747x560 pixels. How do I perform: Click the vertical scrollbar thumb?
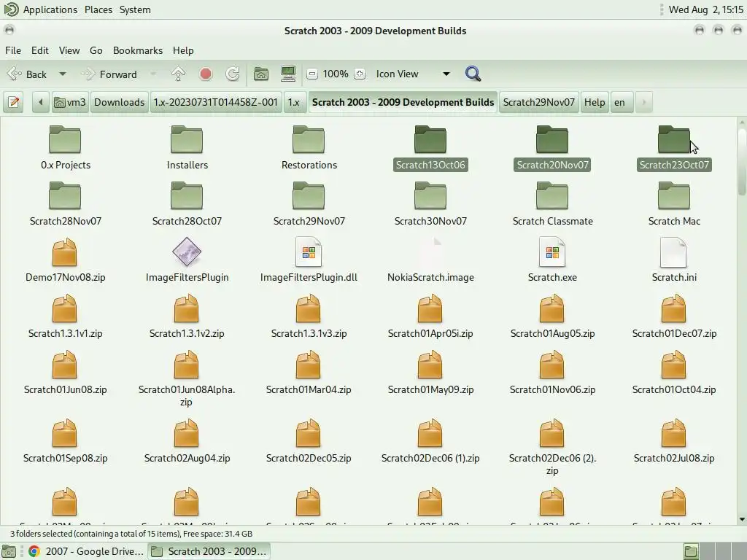pos(742,161)
